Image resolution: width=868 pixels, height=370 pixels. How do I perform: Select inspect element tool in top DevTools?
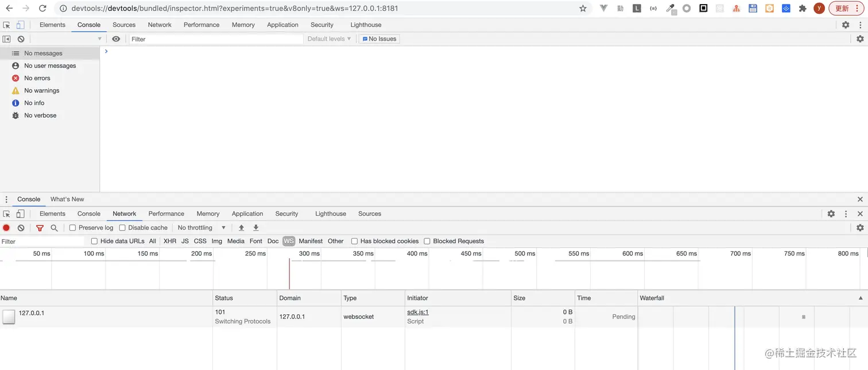click(7, 25)
